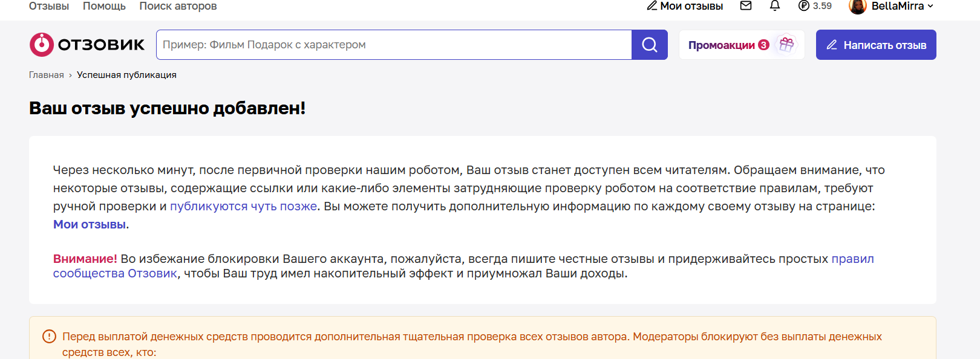The width and height of the screenshot is (980, 359).
Task: Click the gift icon in Промоакции
Action: pyautogui.click(x=786, y=45)
